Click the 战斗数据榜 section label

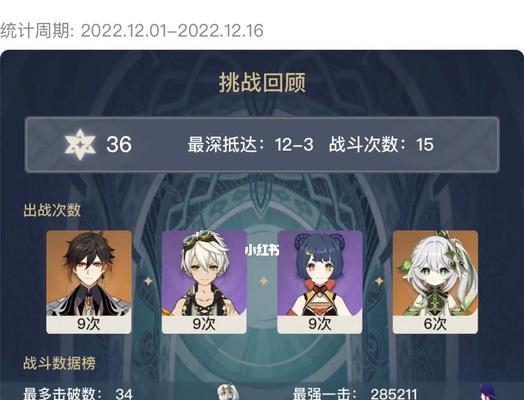point(59,363)
